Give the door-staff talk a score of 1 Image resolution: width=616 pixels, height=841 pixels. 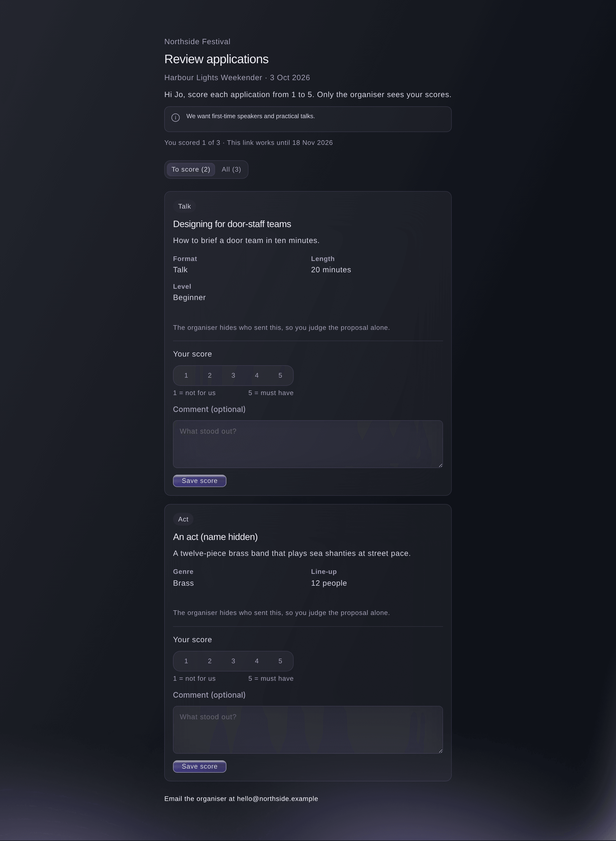[x=186, y=375]
